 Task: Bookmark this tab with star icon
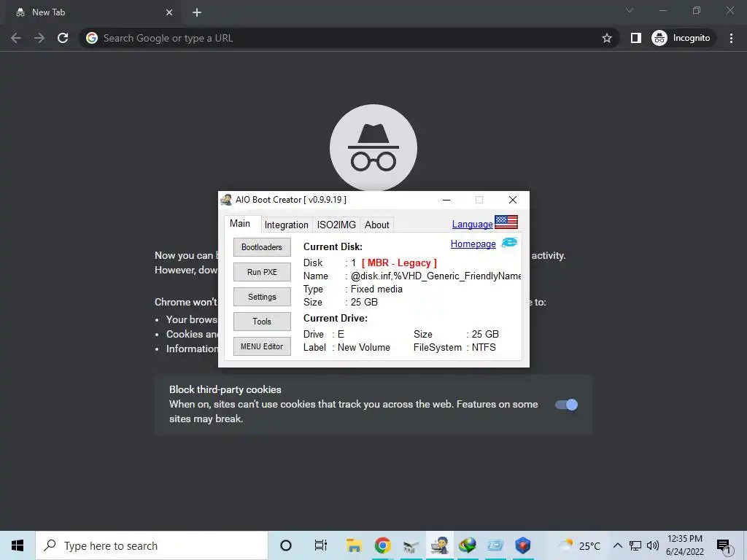[x=606, y=38]
